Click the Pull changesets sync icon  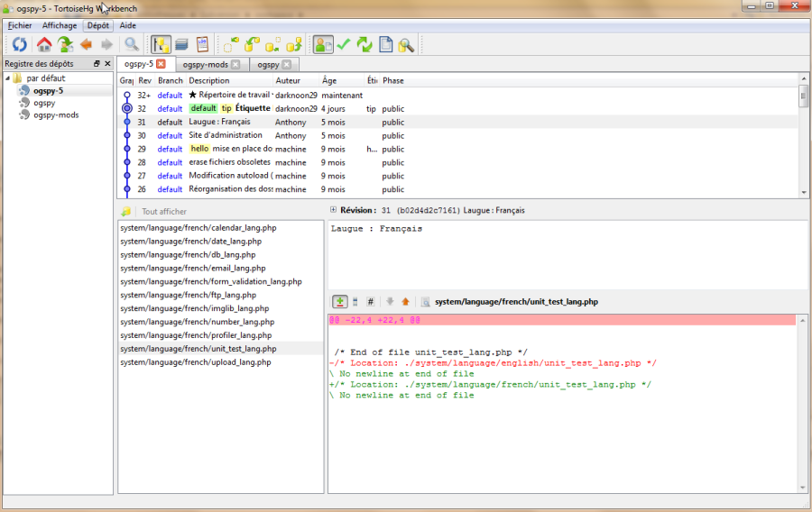click(253, 45)
